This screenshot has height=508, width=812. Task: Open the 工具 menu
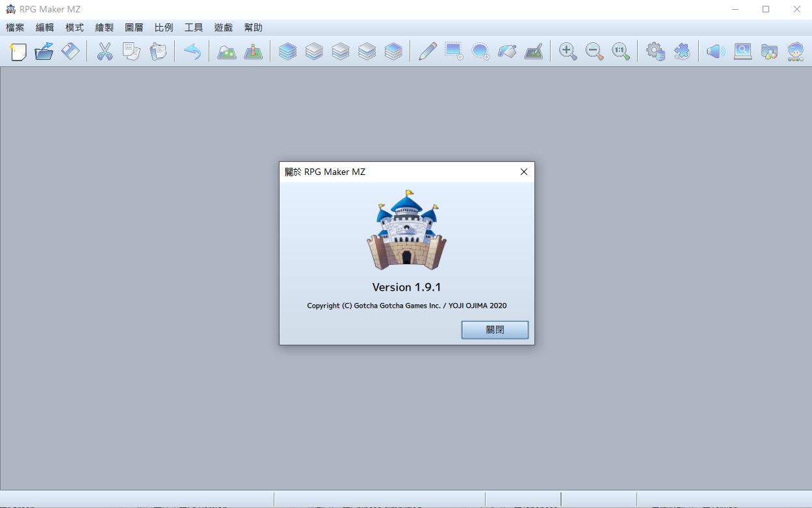(194, 27)
